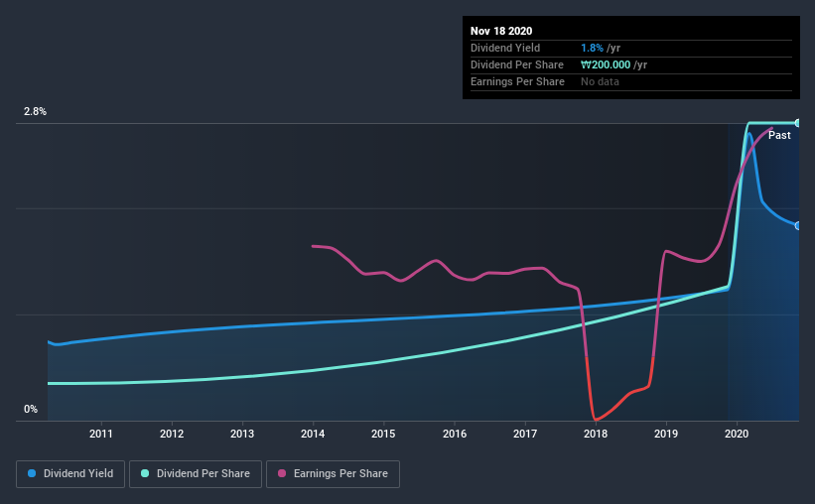815x504 pixels.
Task: Toggle the Earnings Per Share legend button
Action: tap(333, 474)
